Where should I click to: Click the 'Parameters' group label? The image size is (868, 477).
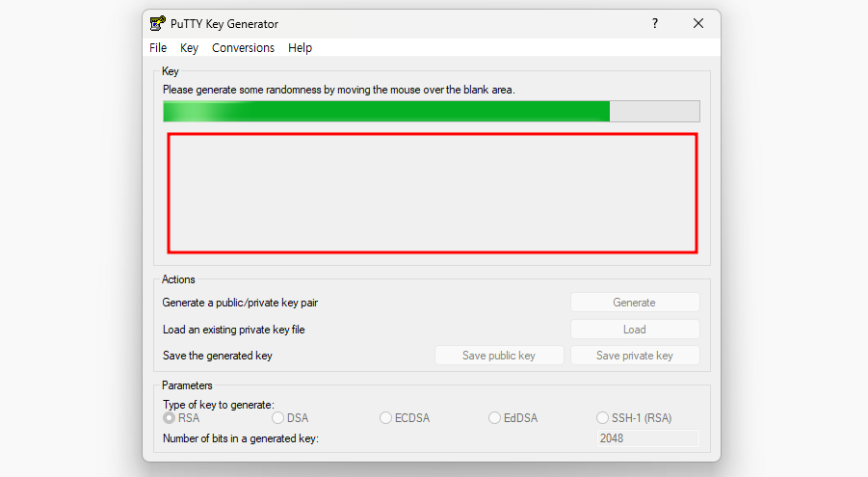pos(187,385)
